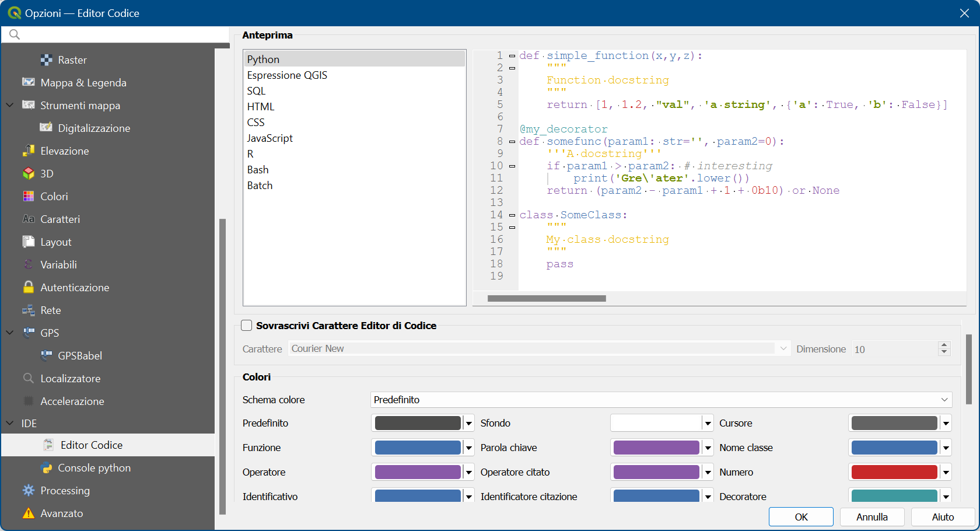This screenshot has height=531, width=980.
Task: Click the Colori palette icon
Action: coord(29,196)
